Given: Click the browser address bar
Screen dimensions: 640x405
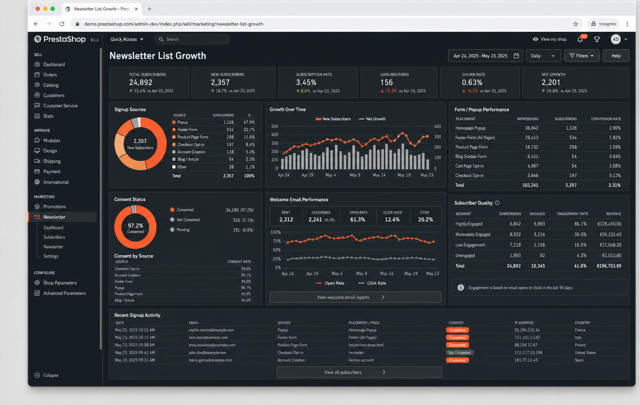Looking at the screenshot, I should [325, 24].
